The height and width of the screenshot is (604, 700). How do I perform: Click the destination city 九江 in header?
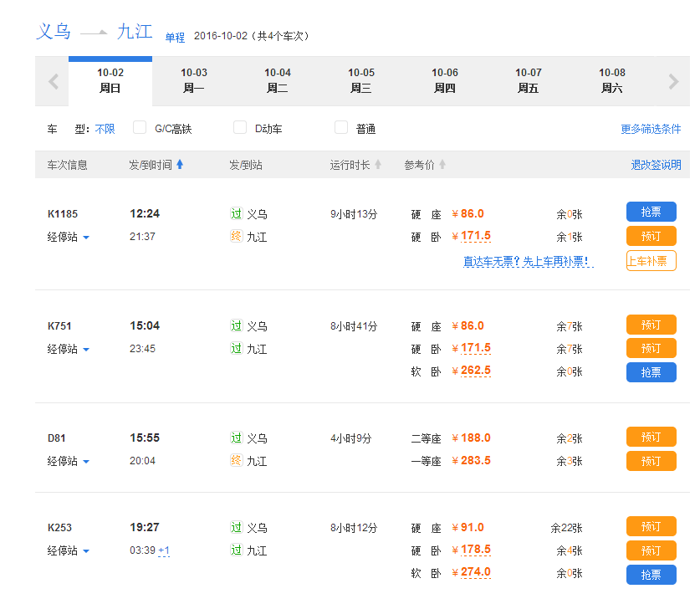point(135,31)
